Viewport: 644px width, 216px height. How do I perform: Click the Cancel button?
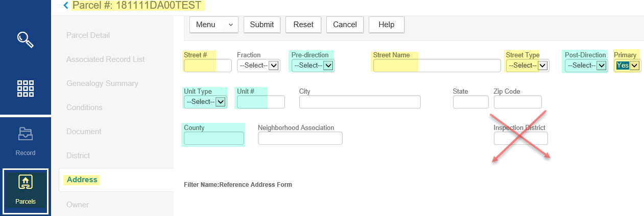tap(345, 25)
